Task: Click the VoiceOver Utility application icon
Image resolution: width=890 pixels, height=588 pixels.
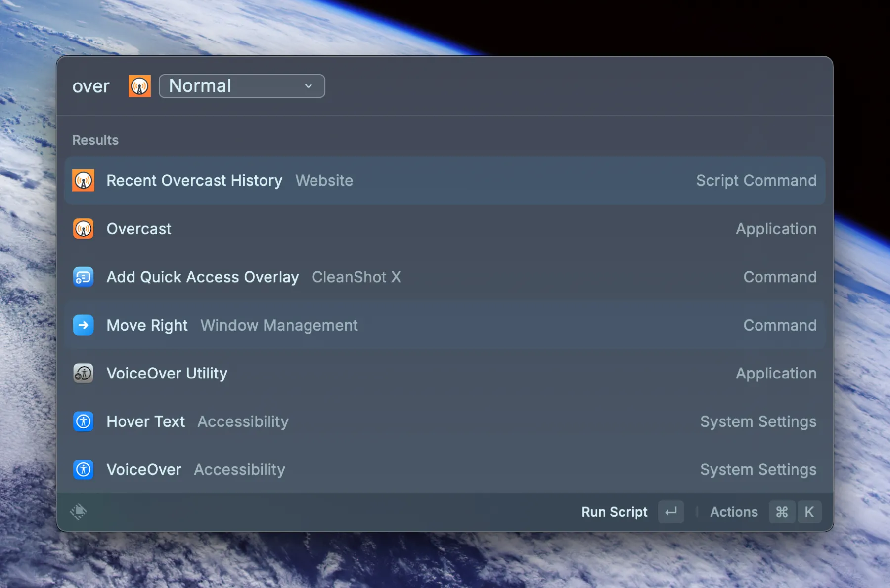Action: pos(83,373)
